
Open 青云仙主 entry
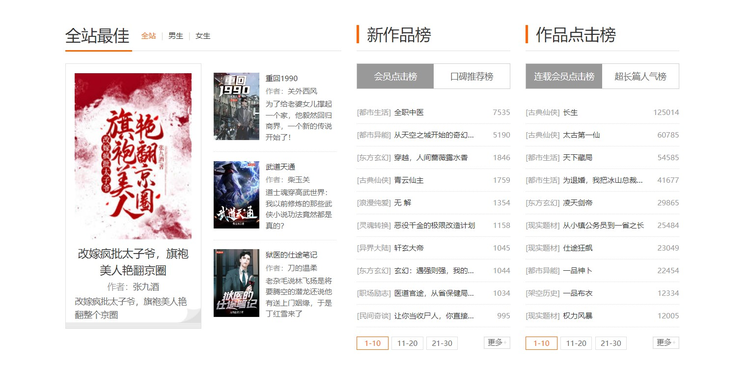(408, 180)
